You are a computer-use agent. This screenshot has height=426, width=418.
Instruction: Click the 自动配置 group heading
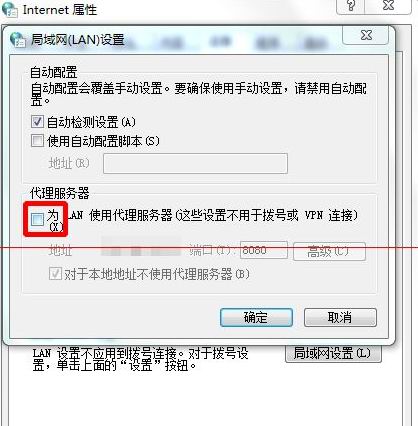[54, 72]
